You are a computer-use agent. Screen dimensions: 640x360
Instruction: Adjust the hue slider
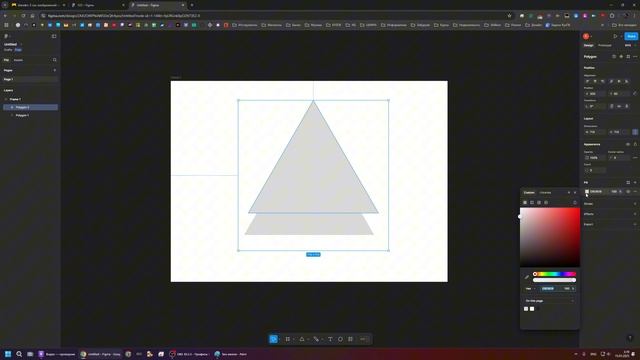[x=554, y=274]
